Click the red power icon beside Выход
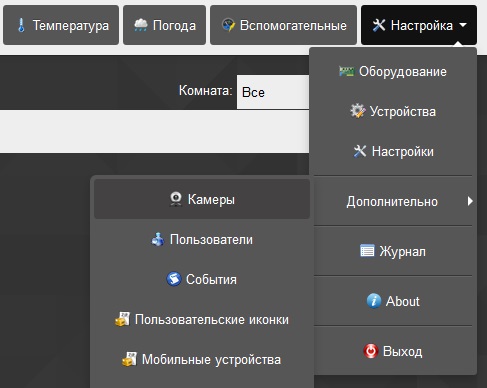 tap(370, 351)
